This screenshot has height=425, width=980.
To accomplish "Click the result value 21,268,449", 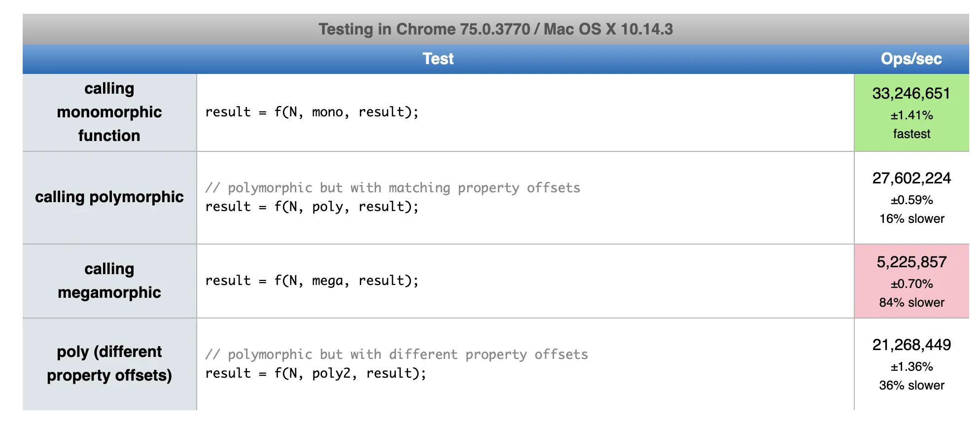I will 911,345.
